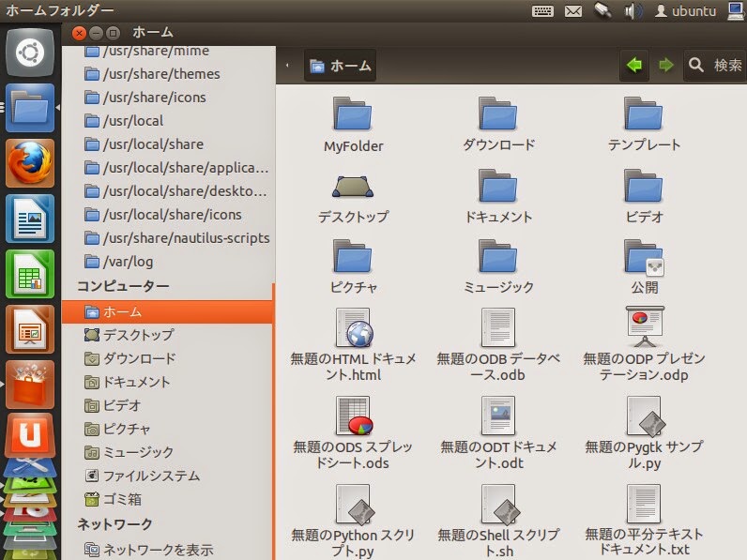The image size is (747, 560).
Task: Open the ダウンロード folder icon in main view
Action: click(497, 114)
